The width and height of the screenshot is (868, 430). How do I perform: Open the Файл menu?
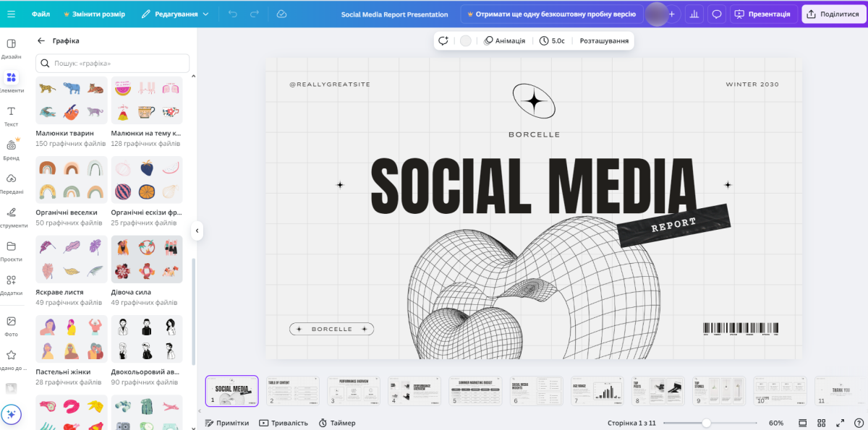[x=41, y=14]
